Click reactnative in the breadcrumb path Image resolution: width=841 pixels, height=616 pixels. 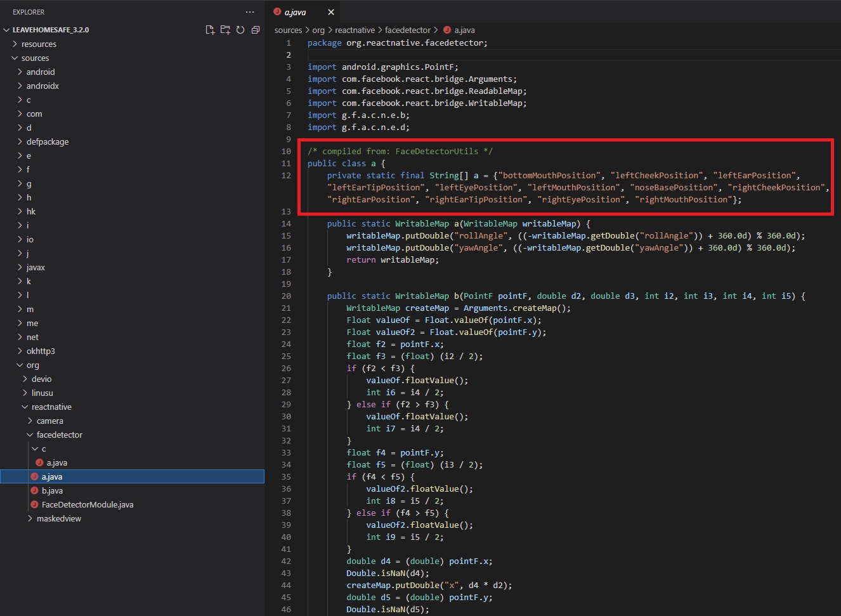click(355, 30)
